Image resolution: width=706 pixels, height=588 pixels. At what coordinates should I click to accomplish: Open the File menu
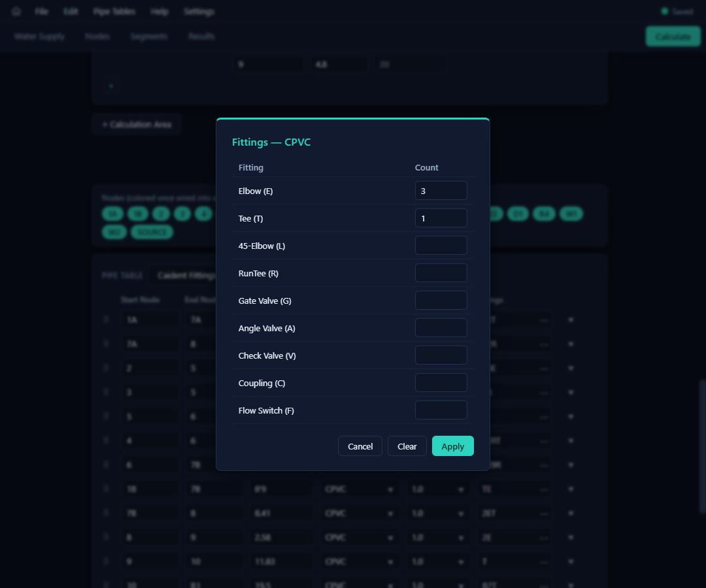coord(41,11)
